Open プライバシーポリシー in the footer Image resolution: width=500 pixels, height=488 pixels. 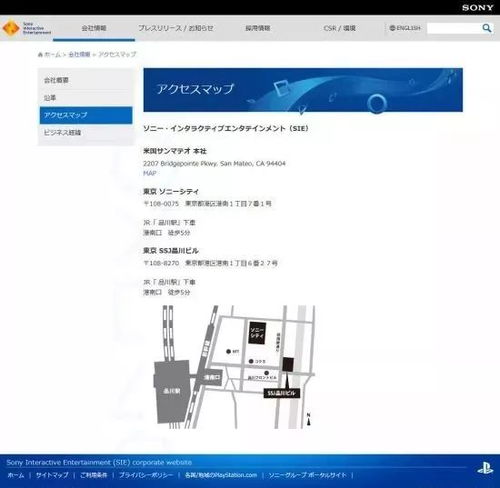[x=146, y=475]
